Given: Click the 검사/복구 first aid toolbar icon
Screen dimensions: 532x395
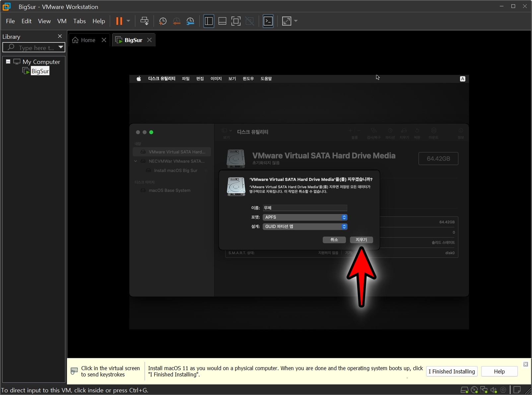Looking at the screenshot, I should point(374,133).
